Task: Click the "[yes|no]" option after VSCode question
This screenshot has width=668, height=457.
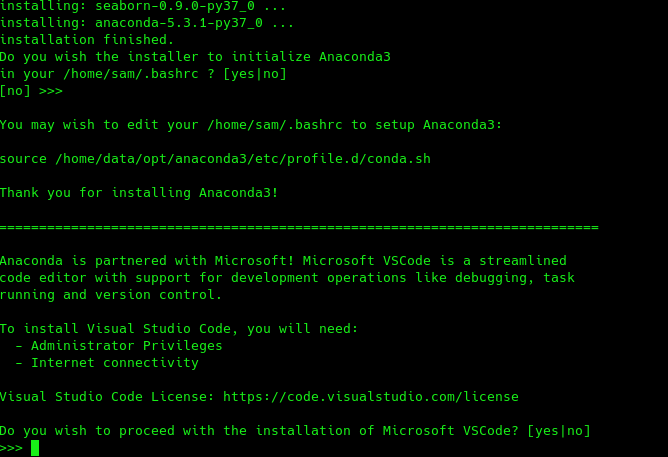Action: pos(559,431)
